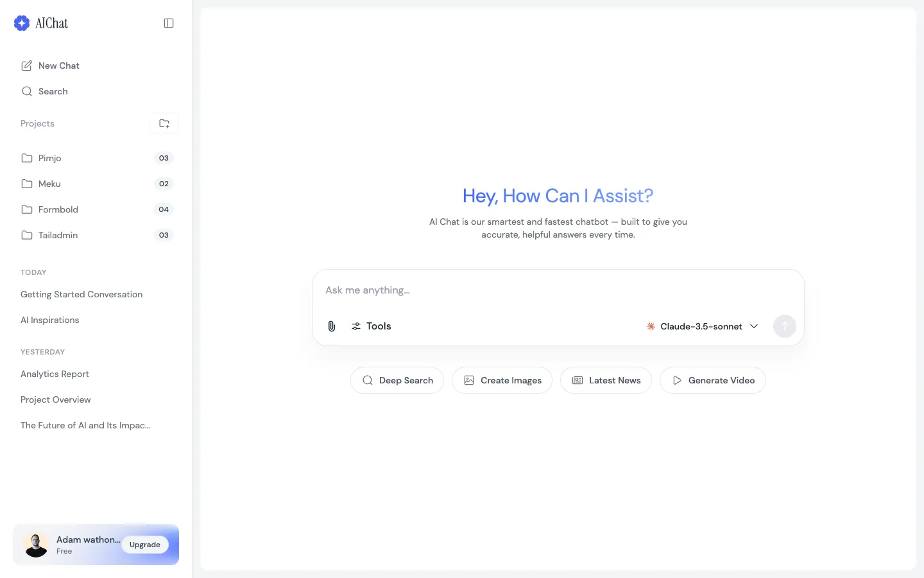Image resolution: width=924 pixels, height=578 pixels.
Task: Click the Pimjo folder icon
Action: click(x=27, y=158)
